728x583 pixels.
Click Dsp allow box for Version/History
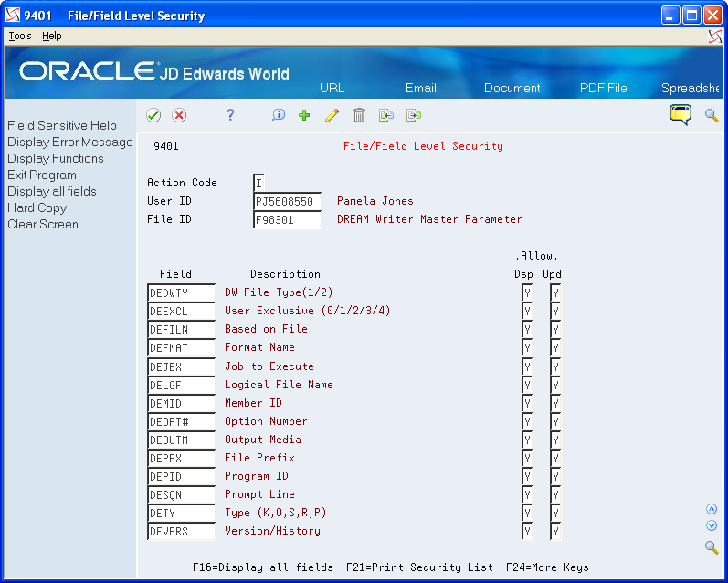pyautogui.click(x=527, y=532)
